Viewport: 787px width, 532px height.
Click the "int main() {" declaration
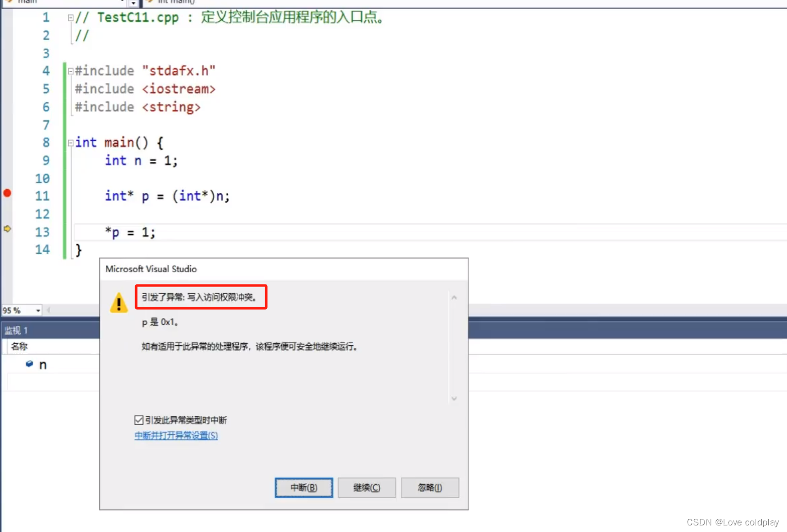pyautogui.click(x=119, y=143)
